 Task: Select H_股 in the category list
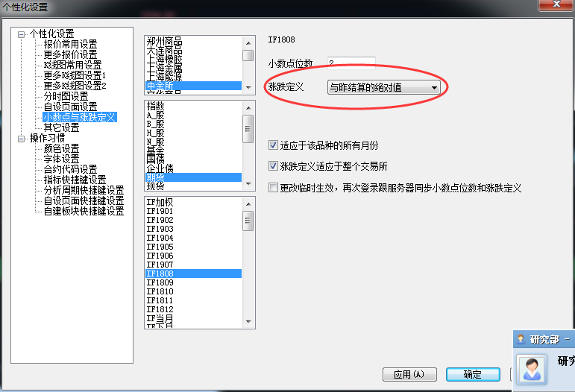tap(193, 133)
